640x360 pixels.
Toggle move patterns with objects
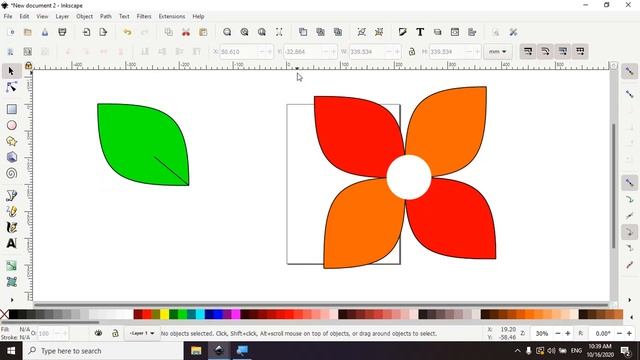pyautogui.click(x=580, y=52)
